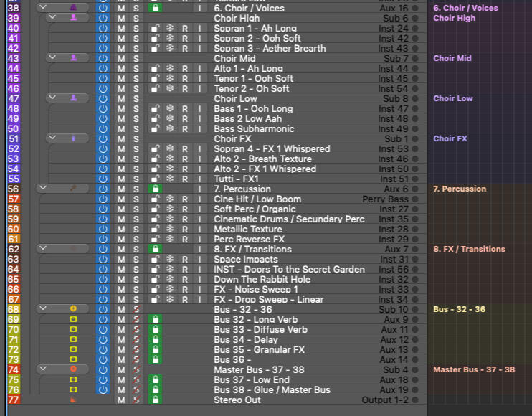Click purple choir icon on Choir High track
This screenshot has height=416, width=532.
pyautogui.click(x=73, y=19)
